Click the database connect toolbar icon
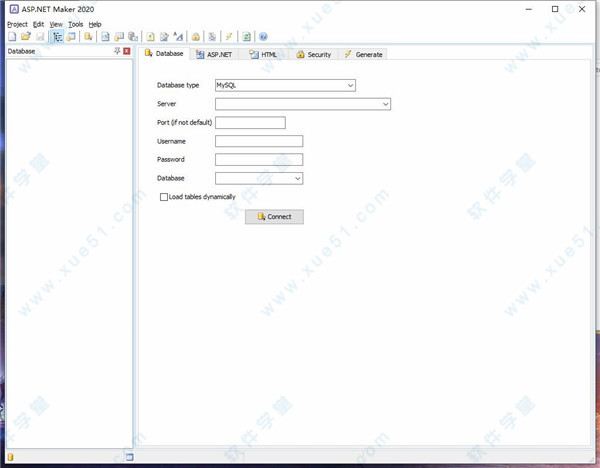The height and width of the screenshot is (468, 600). (x=88, y=37)
